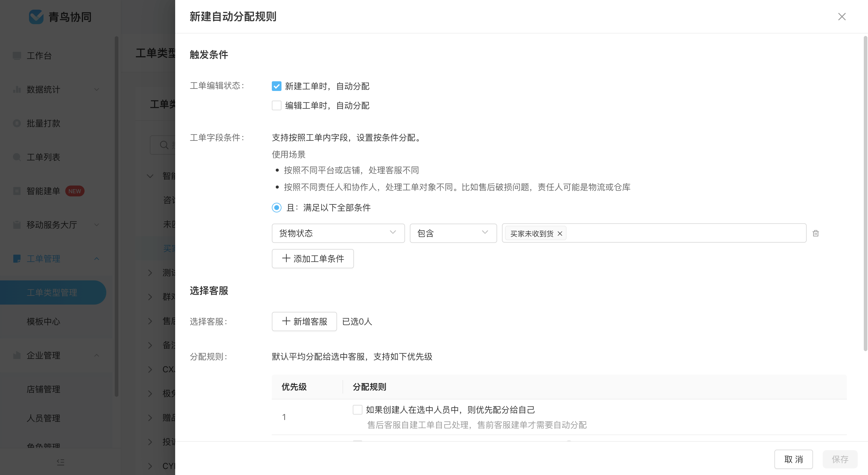Click the 取消 button
Viewport: 868px width, 475px height.
click(793, 459)
